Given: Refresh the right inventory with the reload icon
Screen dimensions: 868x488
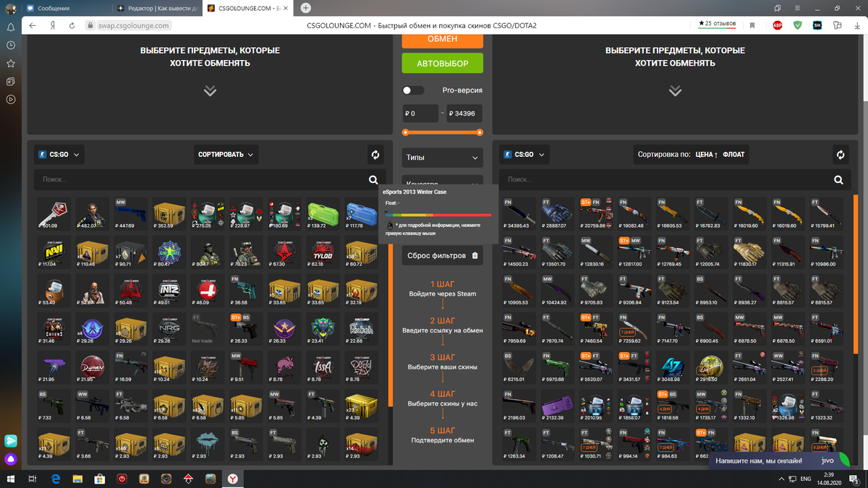Looking at the screenshot, I should click(x=841, y=155).
